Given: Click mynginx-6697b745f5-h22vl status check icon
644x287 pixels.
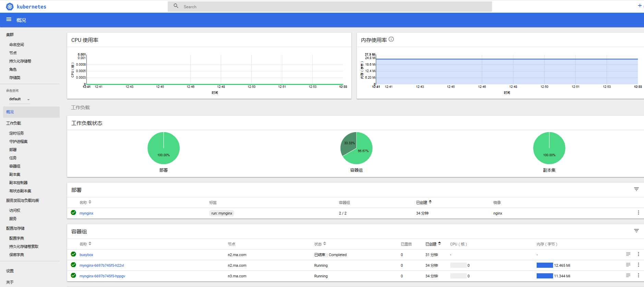Looking at the screenshot, I should point(73,265).
